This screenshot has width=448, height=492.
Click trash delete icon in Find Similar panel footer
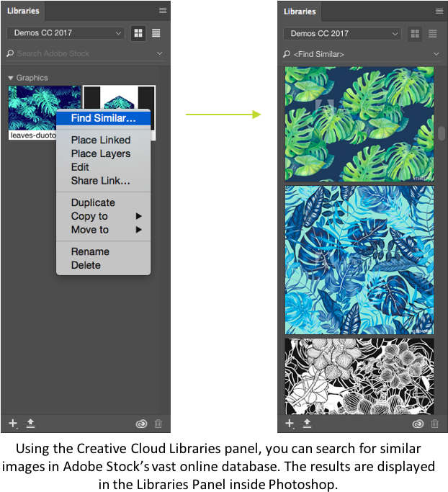click(435, 424)
